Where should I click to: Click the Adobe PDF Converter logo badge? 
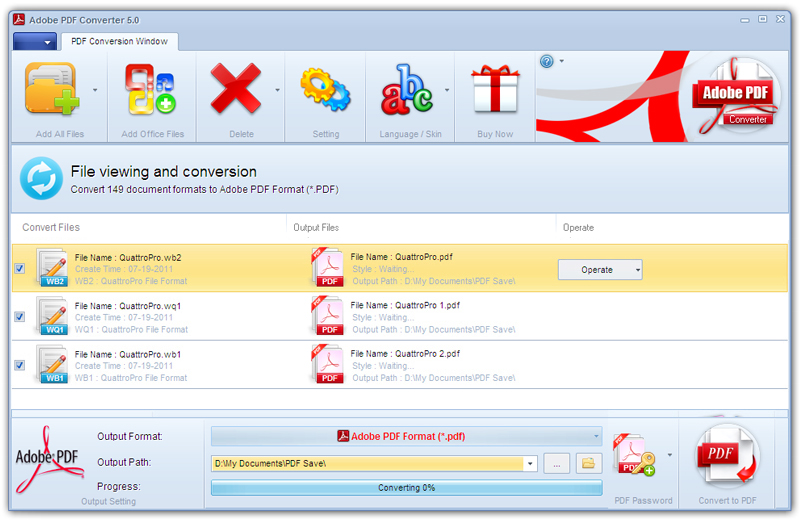point(736,96)
